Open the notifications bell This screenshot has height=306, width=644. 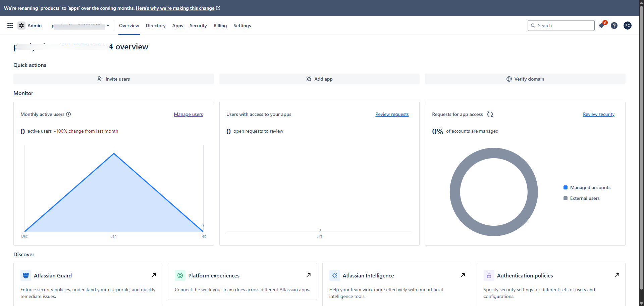tap(601, 26)
